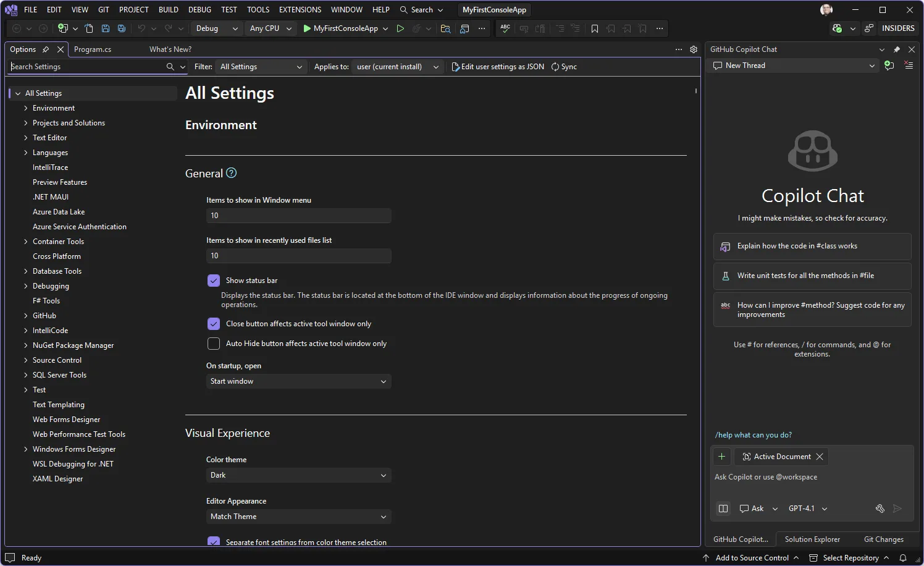This screenshot has height=566, width=924.
Task: Disable Close button affects active tool window
Action: [214, 324]
